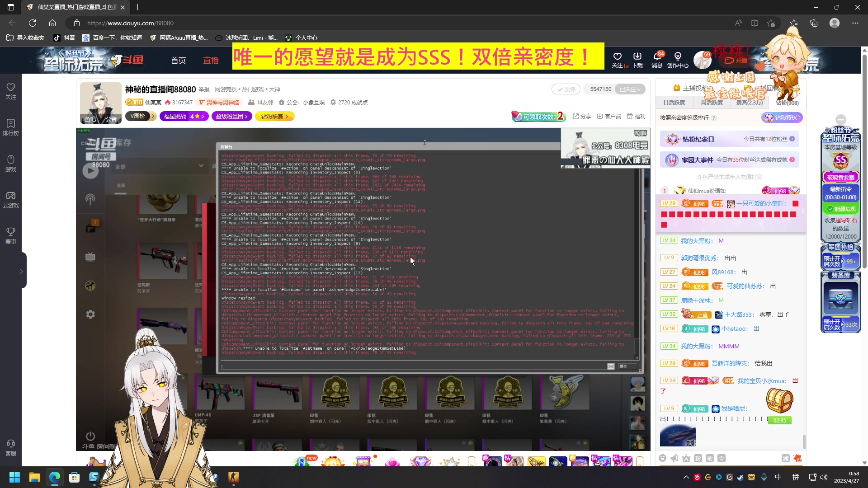Click the red splash screen-clear icon in chat
The height and width of the screenshot is (488, 868).
(797, 458)
